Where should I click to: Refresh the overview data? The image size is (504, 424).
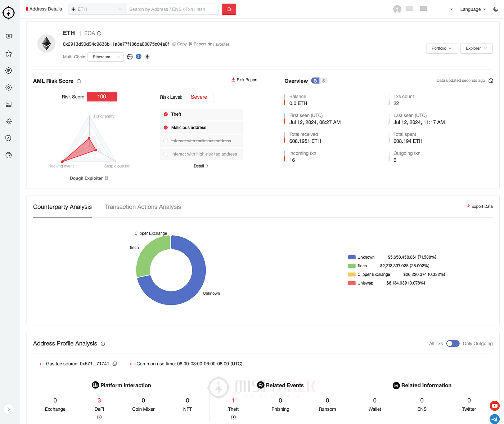[x=491, y=81]
